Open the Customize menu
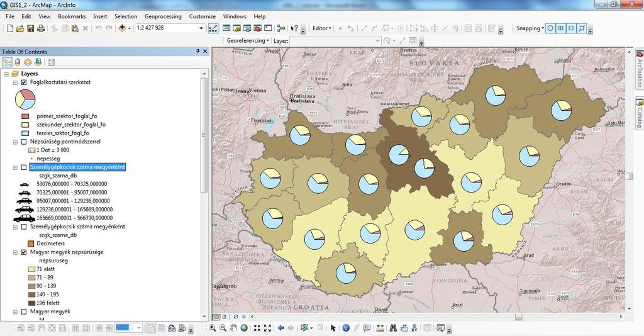The width and height of the screenshot is (644, 336). [x=202, y=16]
